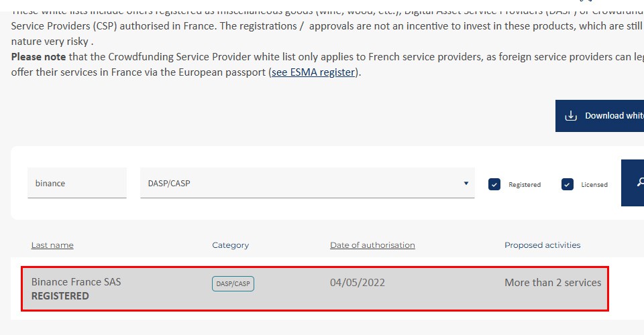Open the DASP/CASP category dropdown
The image size is (644, 335).
302,183
